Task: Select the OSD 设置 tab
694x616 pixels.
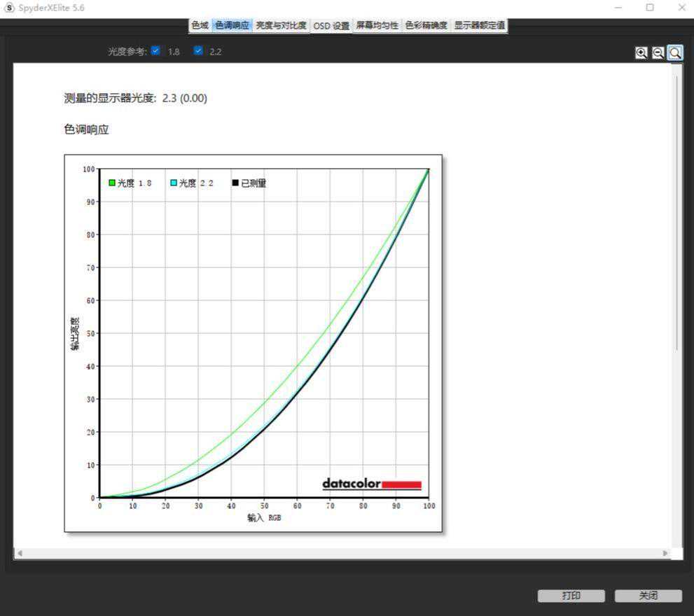Action: tap(331, 26)
